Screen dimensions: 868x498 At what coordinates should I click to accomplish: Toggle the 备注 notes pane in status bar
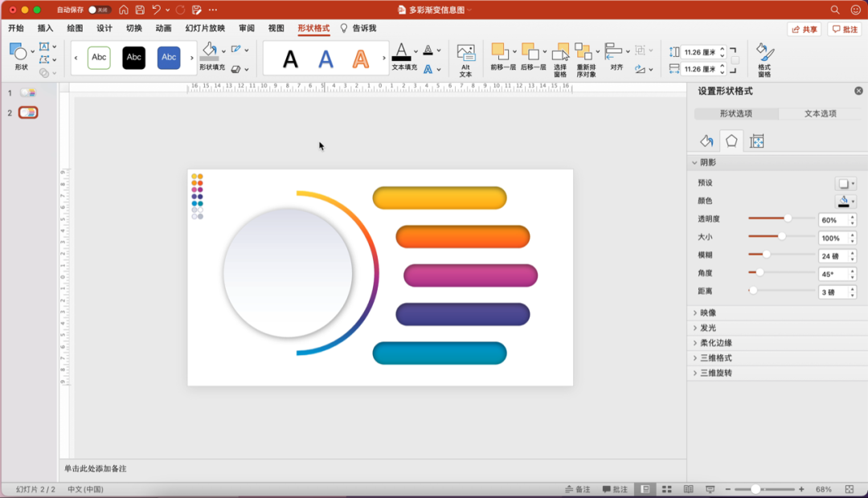[577, 489]
